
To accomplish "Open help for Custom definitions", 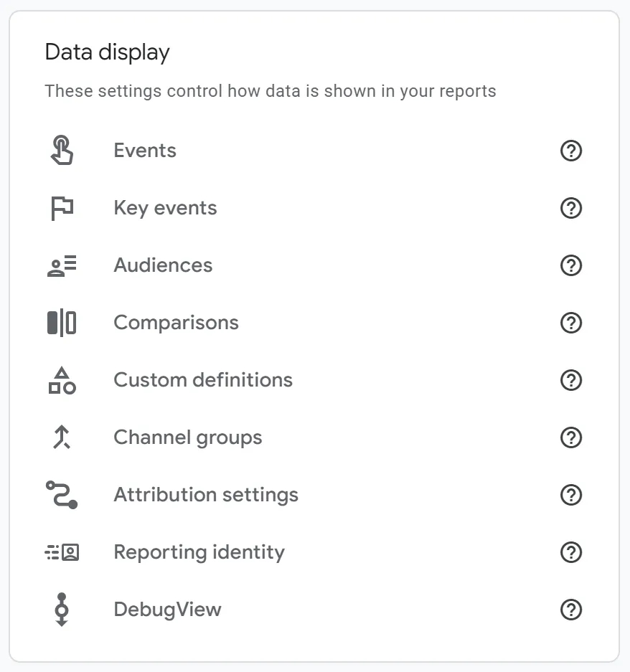I will click(x=571, y=380).
